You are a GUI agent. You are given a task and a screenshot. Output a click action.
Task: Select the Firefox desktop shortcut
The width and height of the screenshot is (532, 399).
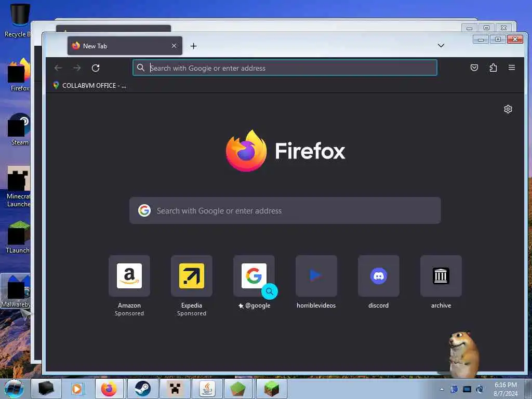pos(19,75)
